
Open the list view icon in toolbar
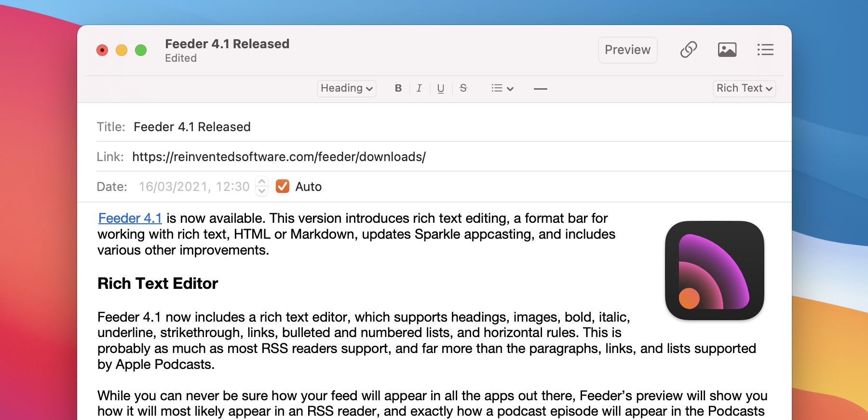pyautogui.click(x=765, y=50)
